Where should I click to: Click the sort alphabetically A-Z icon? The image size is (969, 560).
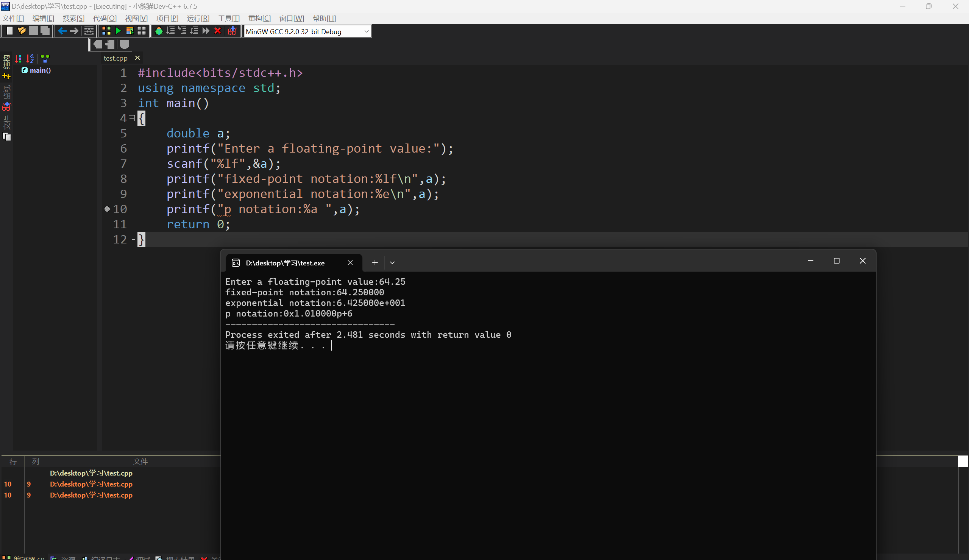click(30, 59)
